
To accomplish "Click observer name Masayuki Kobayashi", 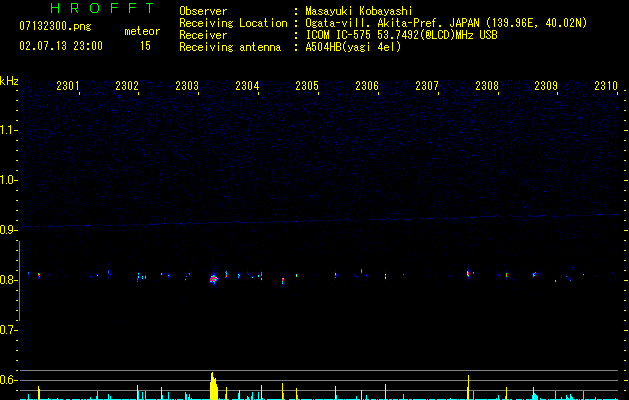I will pos(359,11).
